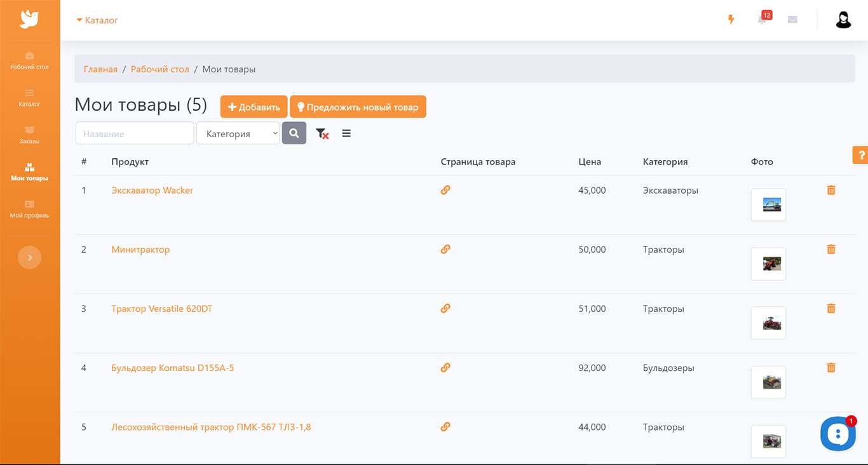This screenshot has height=465, width=868.
Task: Expand the Категория dropdown filter
Action: [x=238, y=133]
